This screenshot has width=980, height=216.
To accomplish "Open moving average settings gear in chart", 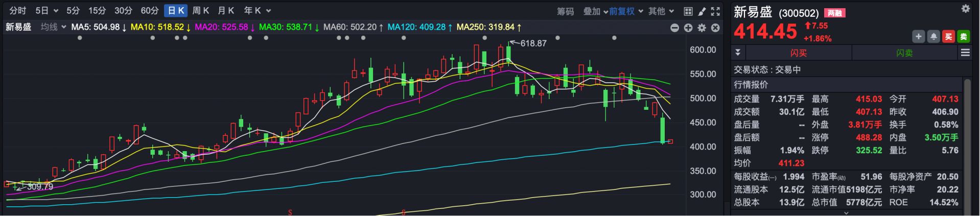I will click(x=702, y=28).
